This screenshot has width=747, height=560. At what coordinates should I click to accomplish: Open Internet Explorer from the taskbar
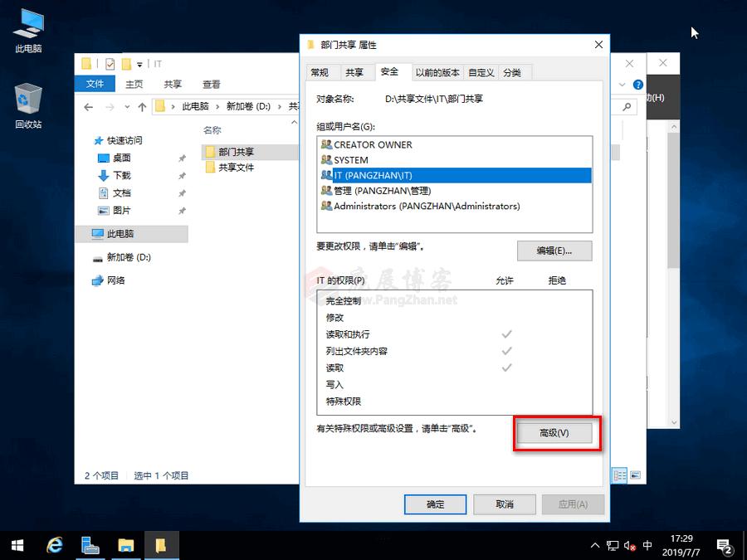54,545
